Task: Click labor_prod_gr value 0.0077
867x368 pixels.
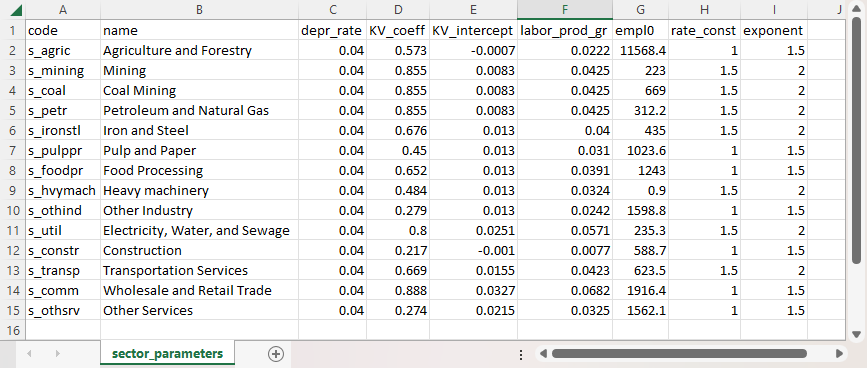Action: click(x=565, y=250)
